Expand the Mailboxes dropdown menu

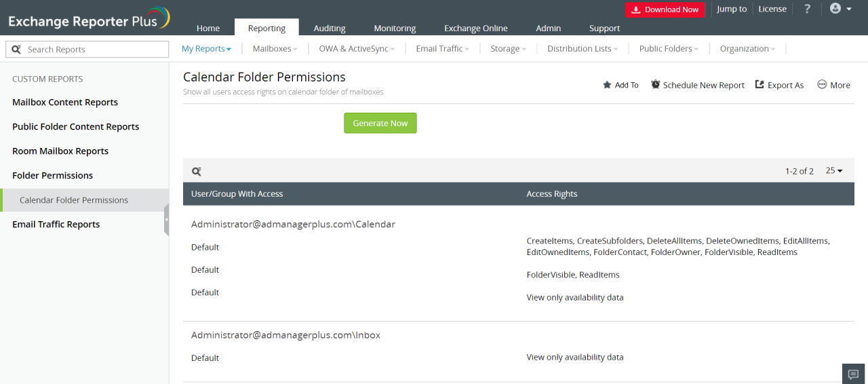[275, 49]
